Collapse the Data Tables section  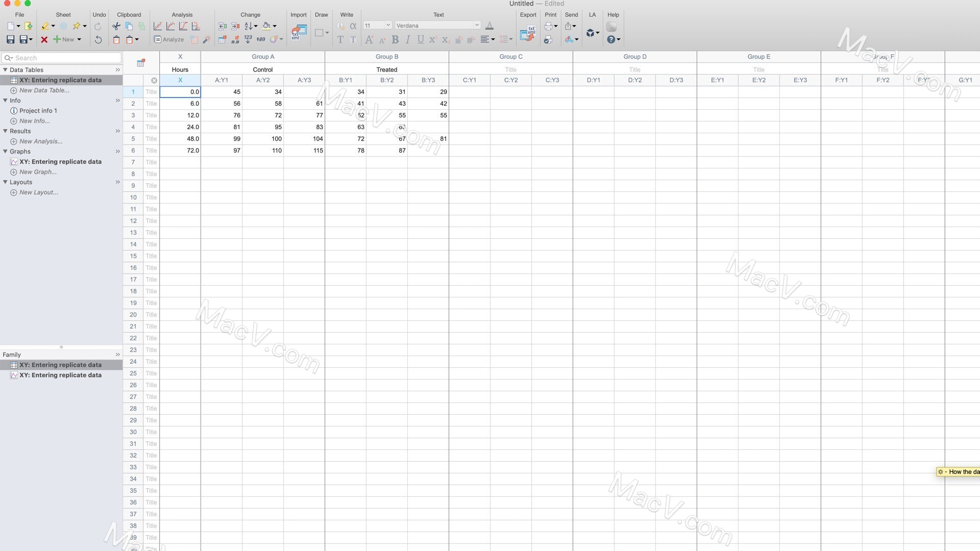[x=5, y=70]
